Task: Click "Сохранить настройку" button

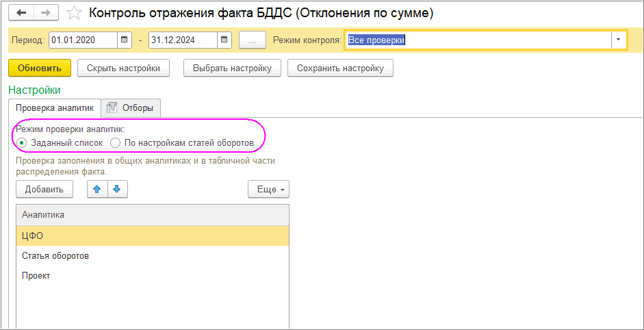Action: click(x=340, y=68)
